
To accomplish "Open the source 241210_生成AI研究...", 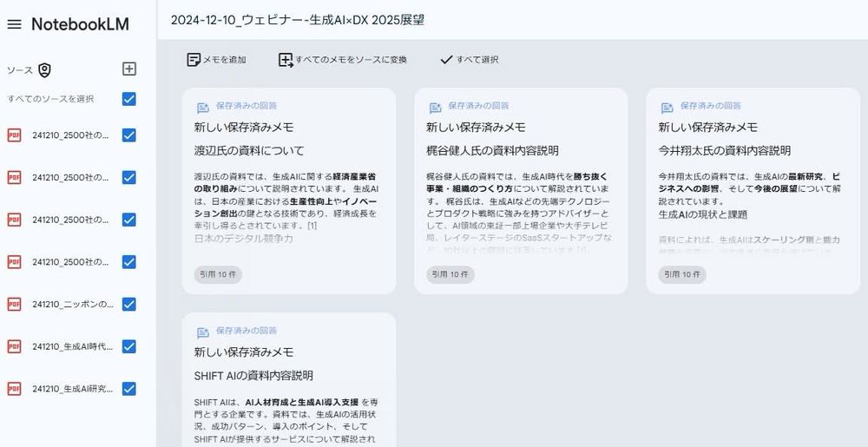I will [x=73, y=388].
